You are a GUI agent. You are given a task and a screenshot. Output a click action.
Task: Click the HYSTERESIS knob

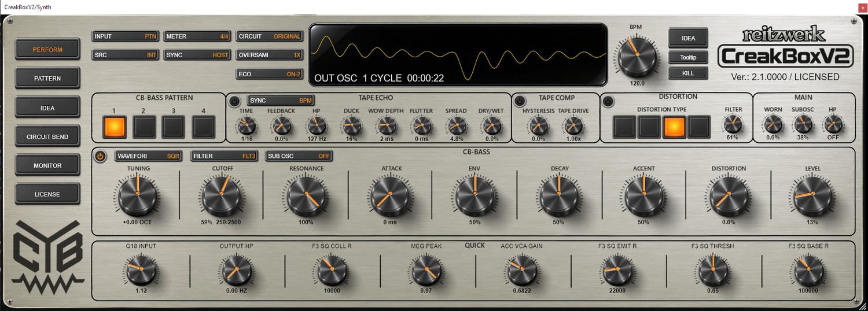(538, 125)
